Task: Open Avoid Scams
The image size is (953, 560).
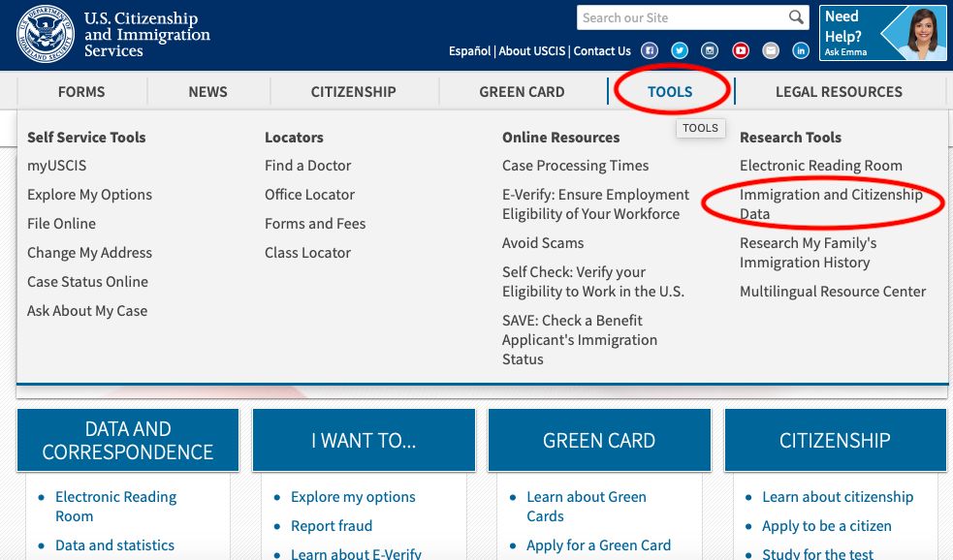Action: pyautogui.click(x=543, y=243)
